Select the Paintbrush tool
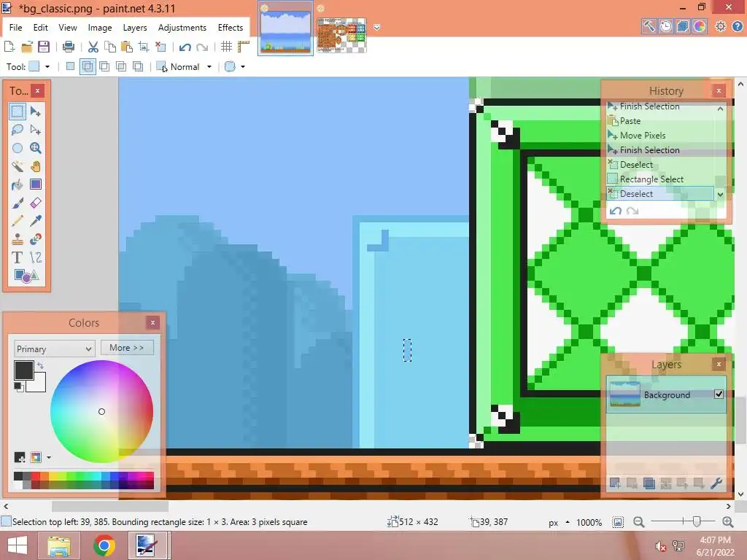Viewport: 747px width, 560px height. pyautogui.click(x=18, y=203)
